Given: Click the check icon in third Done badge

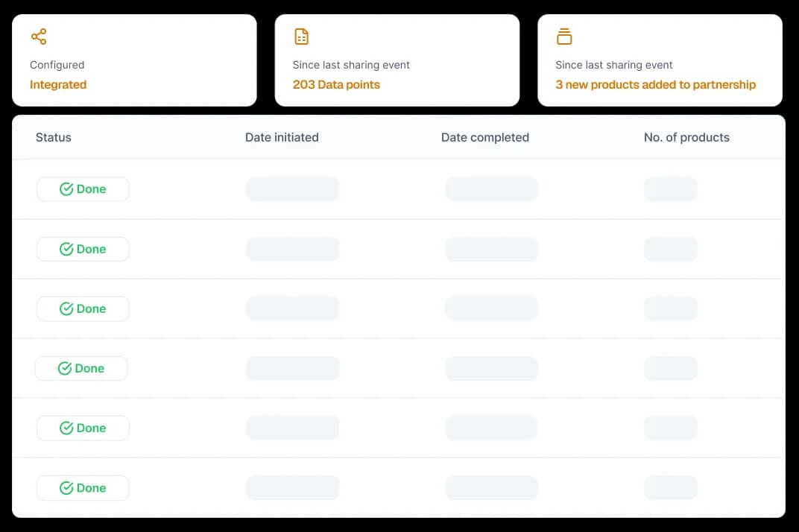Looking at the screenshot, I should [x=66, y=308].
